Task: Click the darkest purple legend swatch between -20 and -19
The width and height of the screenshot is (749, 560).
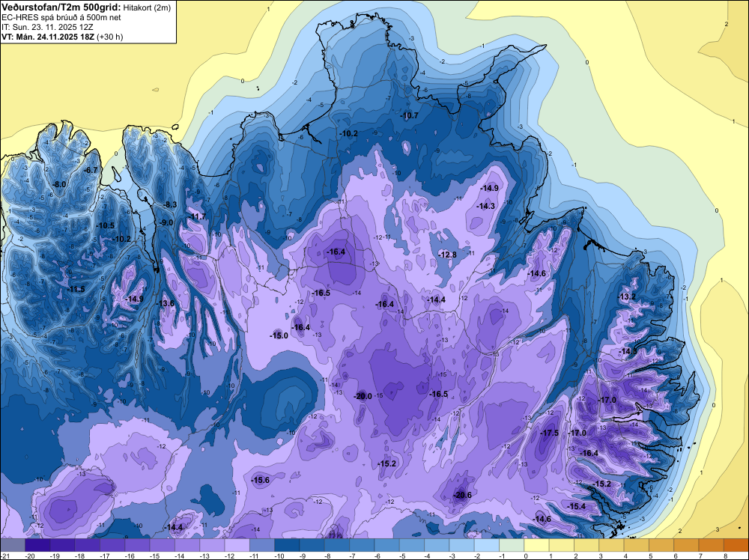Action: tap(37, 545)
